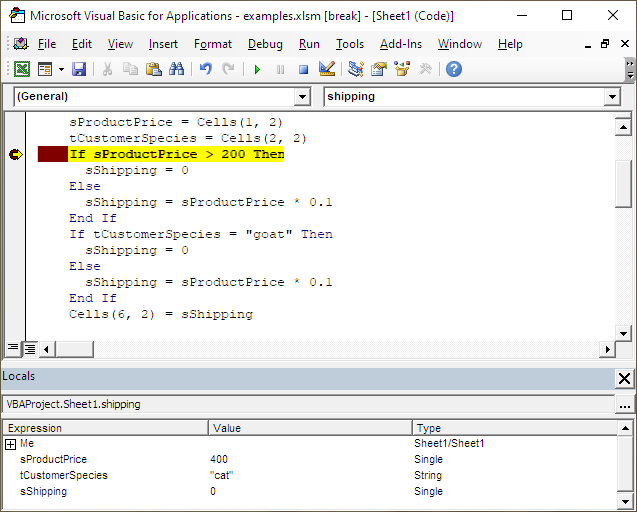Click the Type column header
This screenshot has height=512, width=637.
(515, 428)
